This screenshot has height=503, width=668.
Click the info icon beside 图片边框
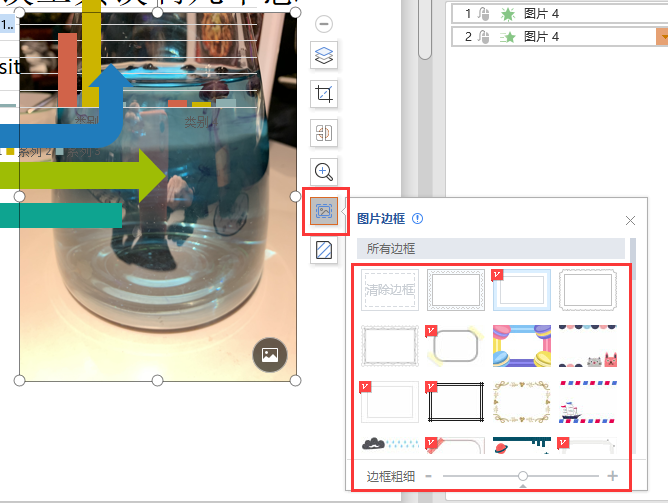coord(417,219)
